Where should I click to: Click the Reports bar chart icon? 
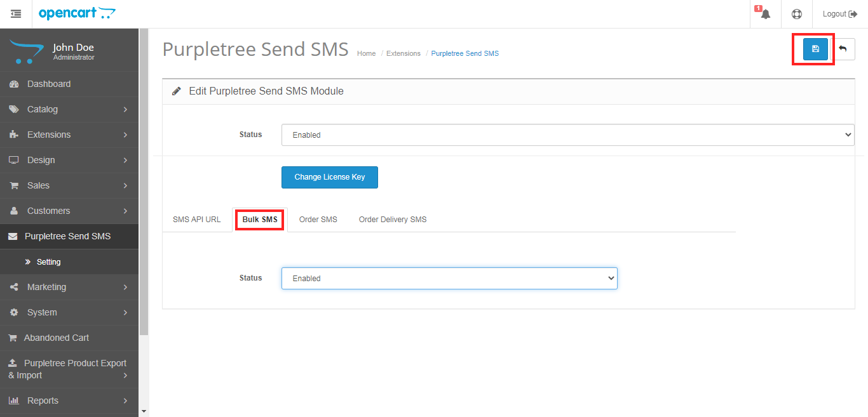tap(14, 401)
